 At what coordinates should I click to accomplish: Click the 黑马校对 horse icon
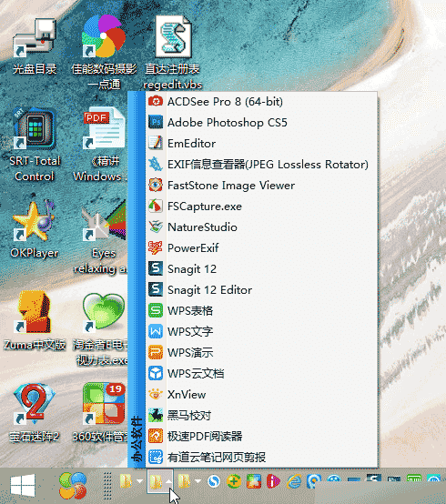click(x=156, y=415)
